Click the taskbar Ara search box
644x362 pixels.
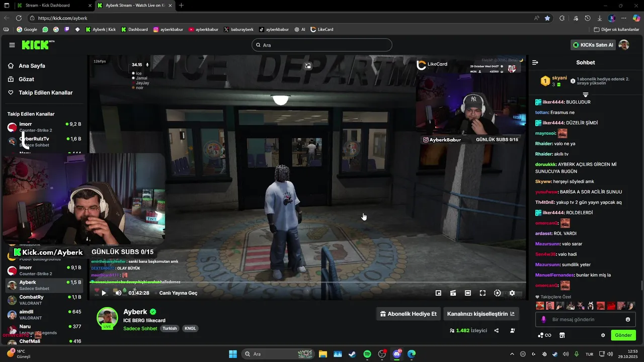pyautogui.click(x=278, y=354)
